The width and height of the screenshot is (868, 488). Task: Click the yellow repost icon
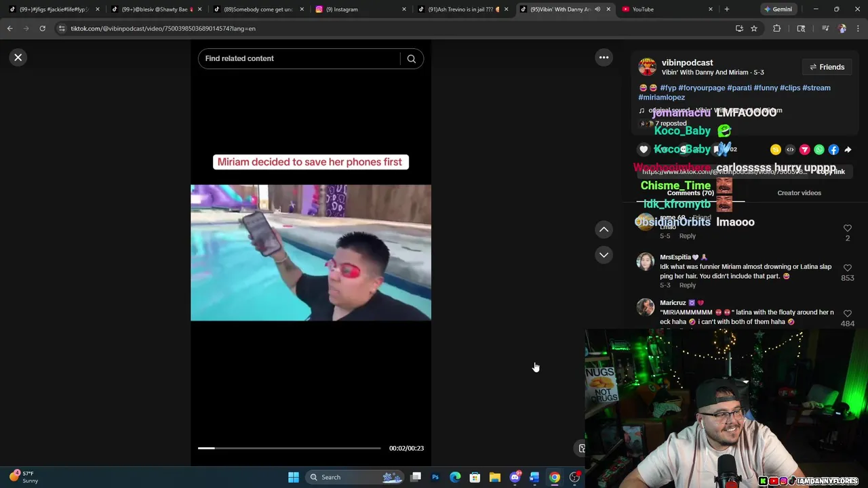776,150
